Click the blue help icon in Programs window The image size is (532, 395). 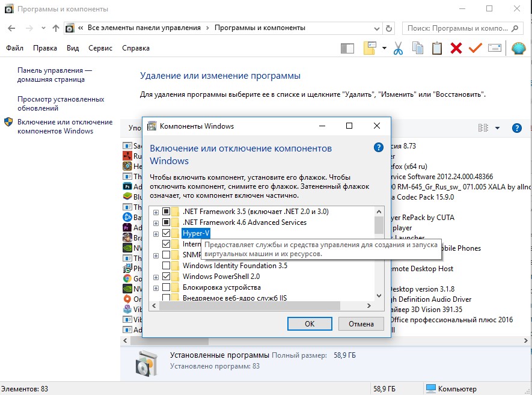tap(516, 128)
